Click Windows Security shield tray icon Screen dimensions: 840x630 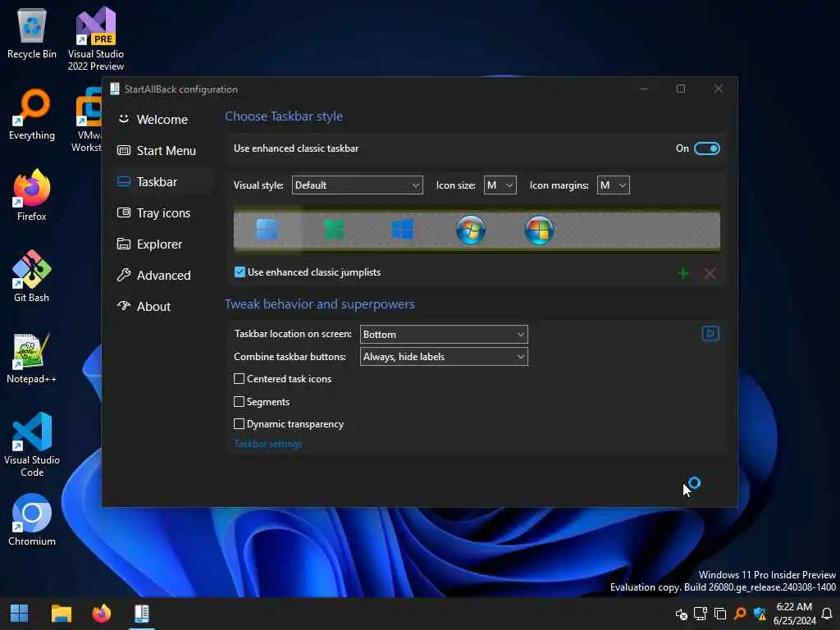(x=760, y=614)
